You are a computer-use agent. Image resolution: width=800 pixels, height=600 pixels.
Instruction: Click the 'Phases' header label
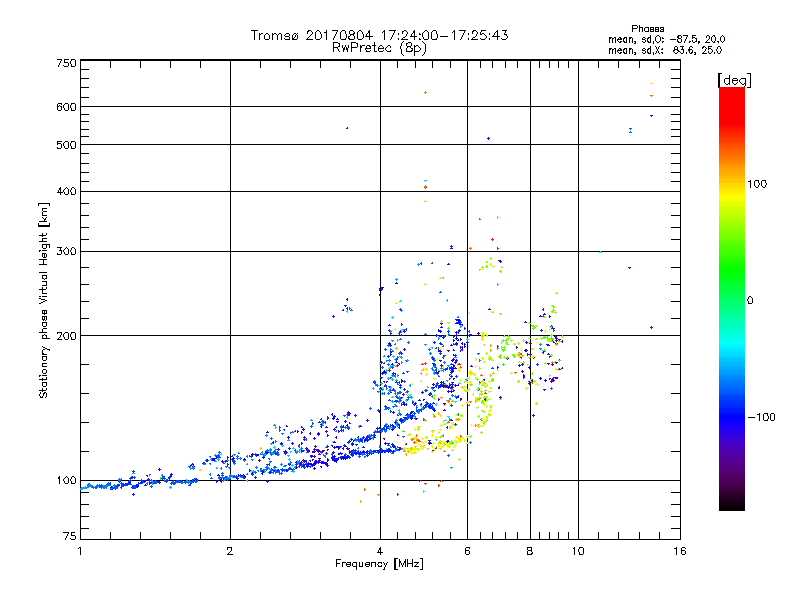(x=647, y=29)
